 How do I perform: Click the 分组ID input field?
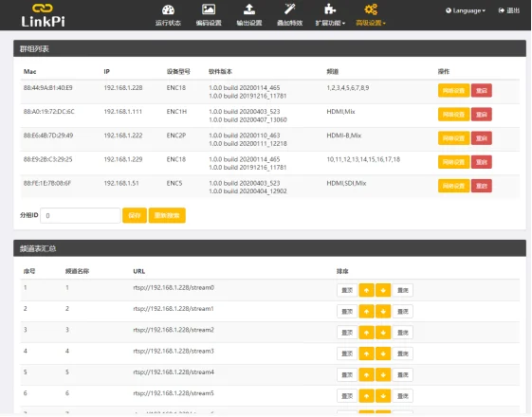(x=81, y=216)
